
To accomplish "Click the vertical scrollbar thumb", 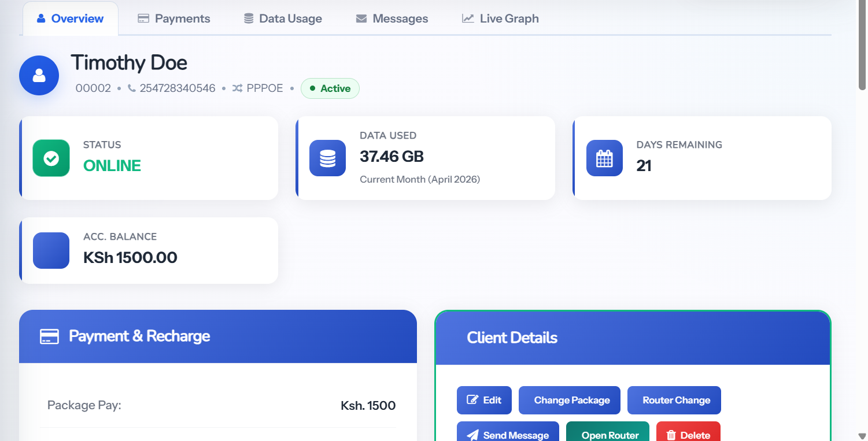I will (x=862, y=46).
